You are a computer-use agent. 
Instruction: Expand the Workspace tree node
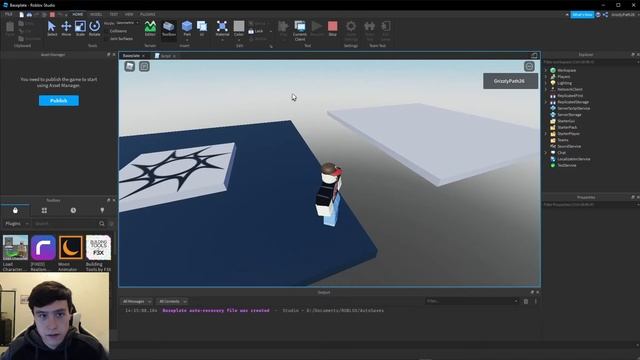(546, 70)
